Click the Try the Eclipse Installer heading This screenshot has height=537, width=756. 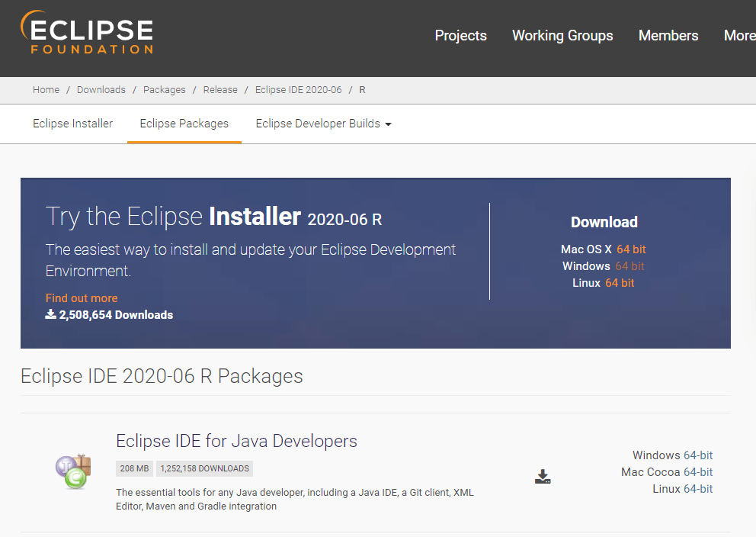[213, 216]
